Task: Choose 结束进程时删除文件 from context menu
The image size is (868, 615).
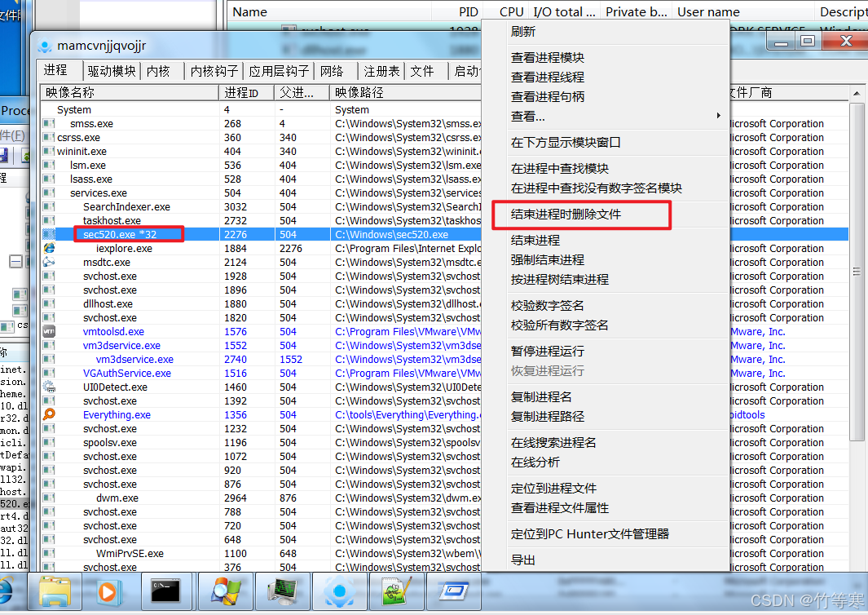Action: pyautogui.click(x=566, y=215)
